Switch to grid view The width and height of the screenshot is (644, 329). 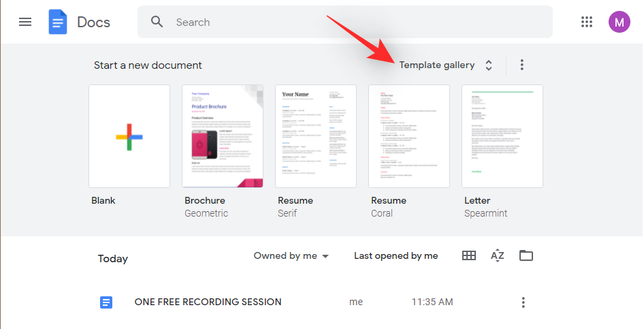pyautogui.click(x=468, y=255)
